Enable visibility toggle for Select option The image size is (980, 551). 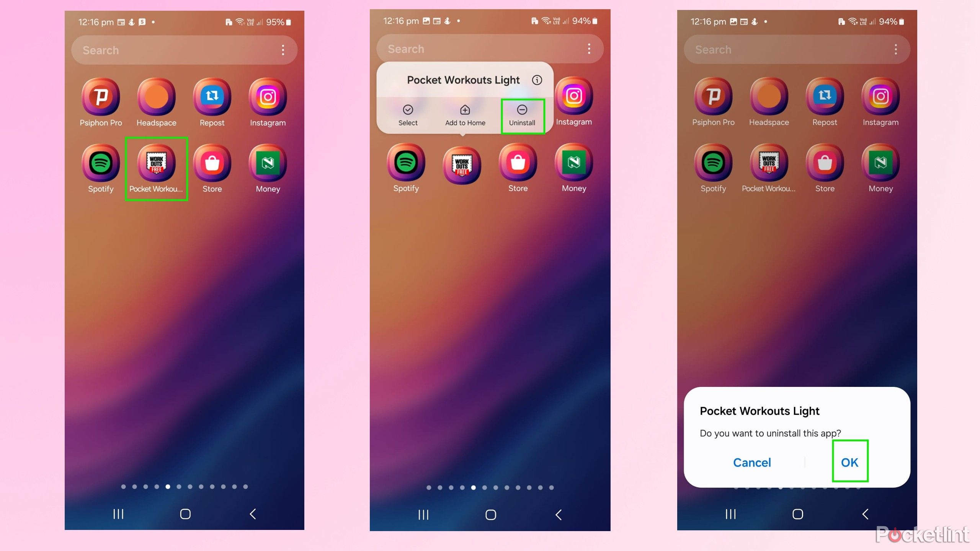click(x=408, y=114)
